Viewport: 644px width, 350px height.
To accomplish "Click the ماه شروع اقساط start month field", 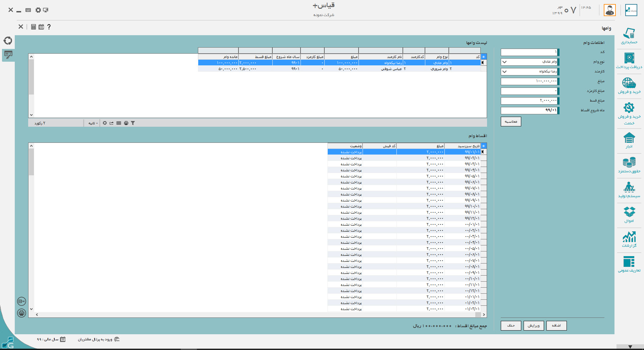I will (x=529, y=111).
